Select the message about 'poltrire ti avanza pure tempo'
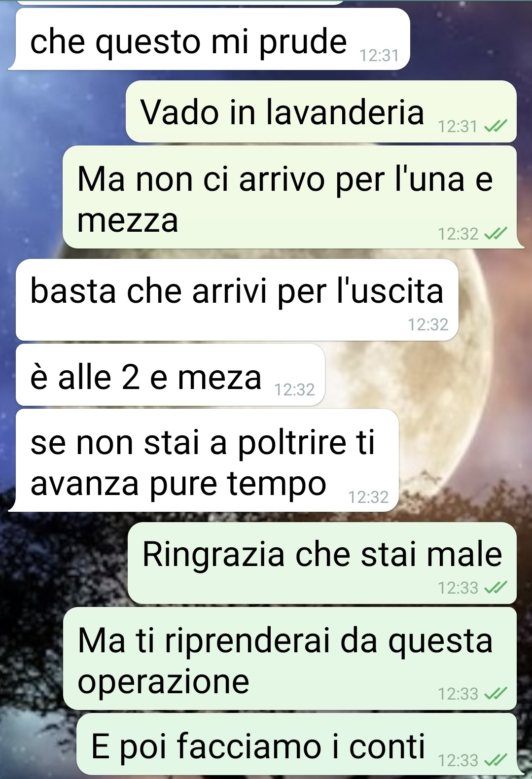 point(204,460)
